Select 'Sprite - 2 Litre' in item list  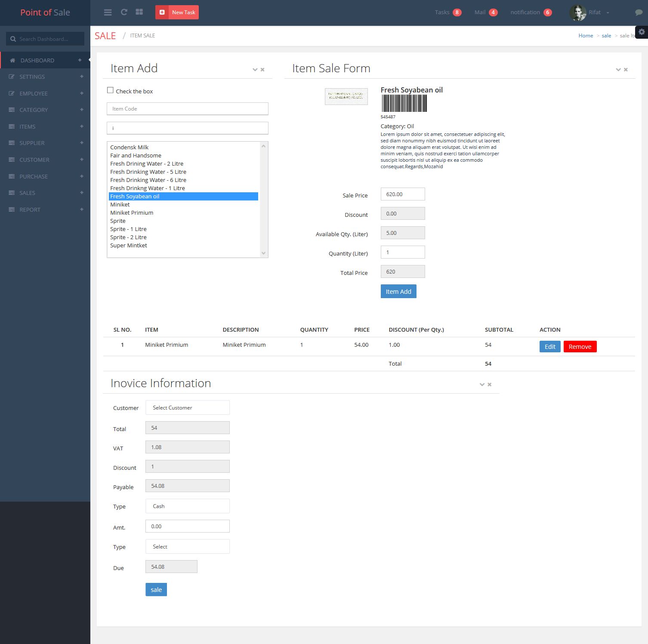tap(128, 237)
